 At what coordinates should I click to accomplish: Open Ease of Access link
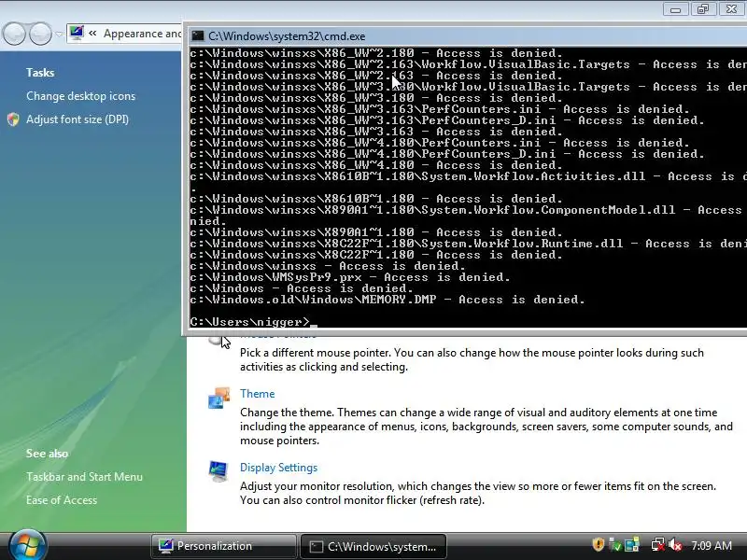point(62,500)
